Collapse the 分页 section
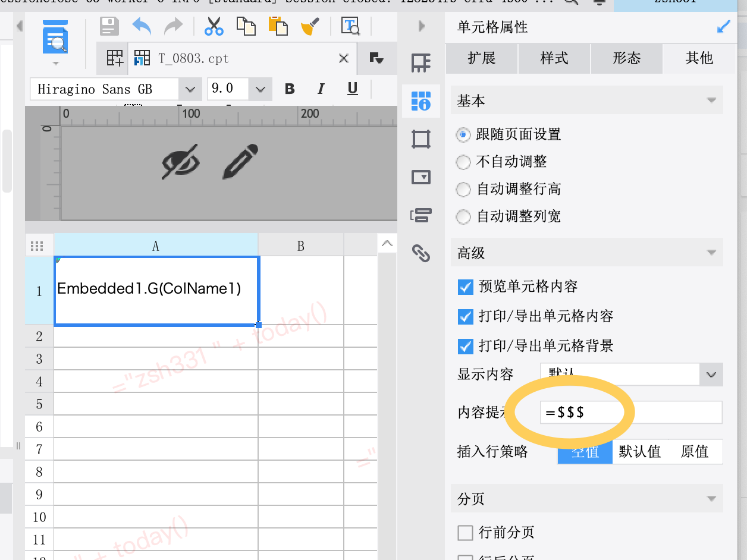Viewport: 747px width, 560px height. click(711, 498)
